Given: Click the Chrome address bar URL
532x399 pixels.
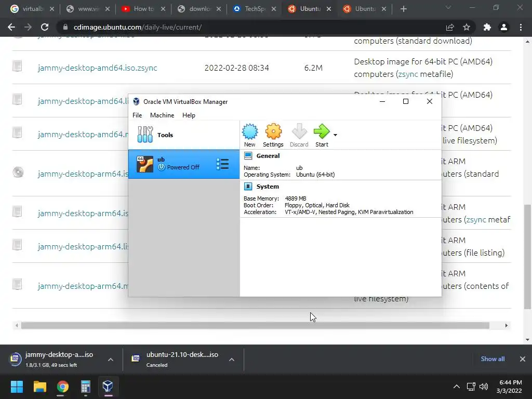Looking at the screenshot, I should (x=138, y=27).
